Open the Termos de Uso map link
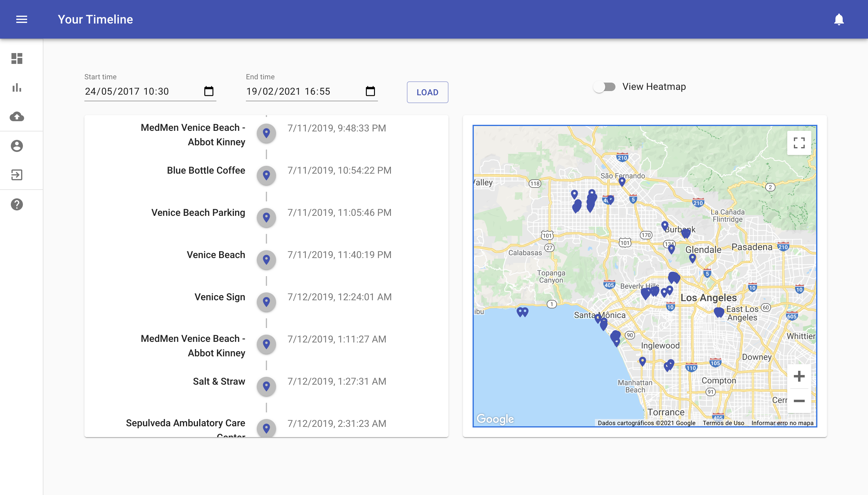868x495 pixels. click(x=723, y=423)
